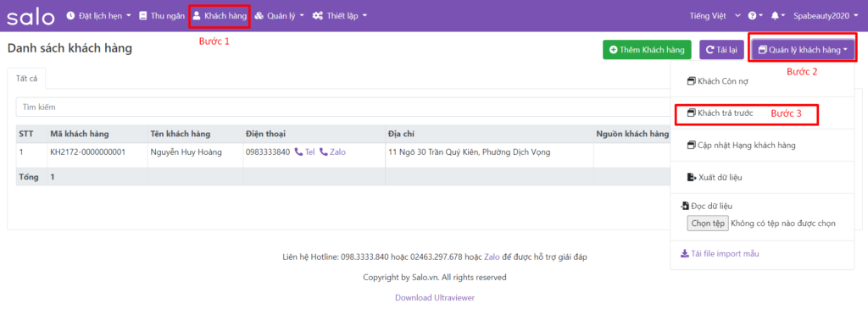The height and width of the screenshot is (320, 868).
Task: Open the Đặt lịch hẹn menu
Action: tap(98, 16)
